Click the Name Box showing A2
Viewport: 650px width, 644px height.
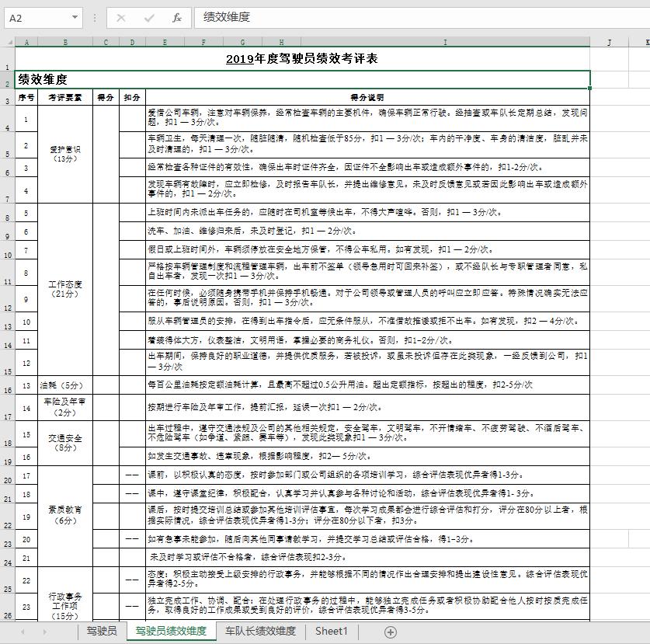(x=35, y=17)
